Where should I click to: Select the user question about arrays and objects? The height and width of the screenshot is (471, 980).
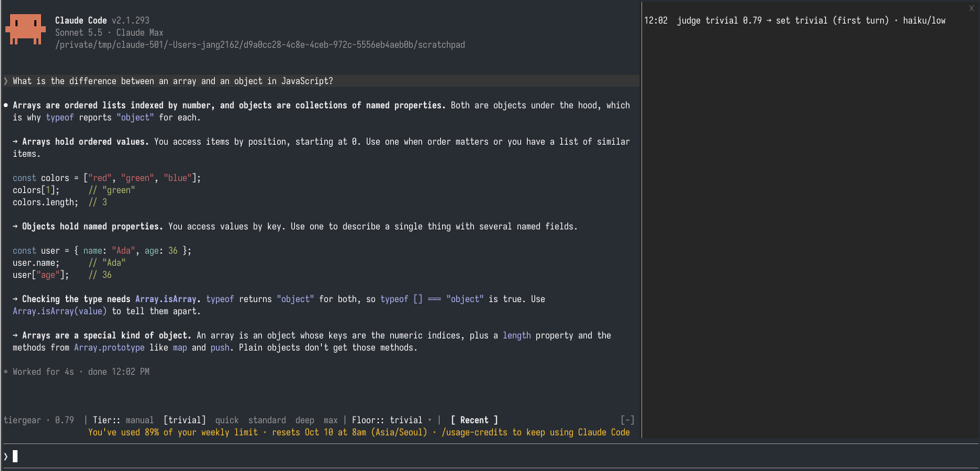point(320,81)
